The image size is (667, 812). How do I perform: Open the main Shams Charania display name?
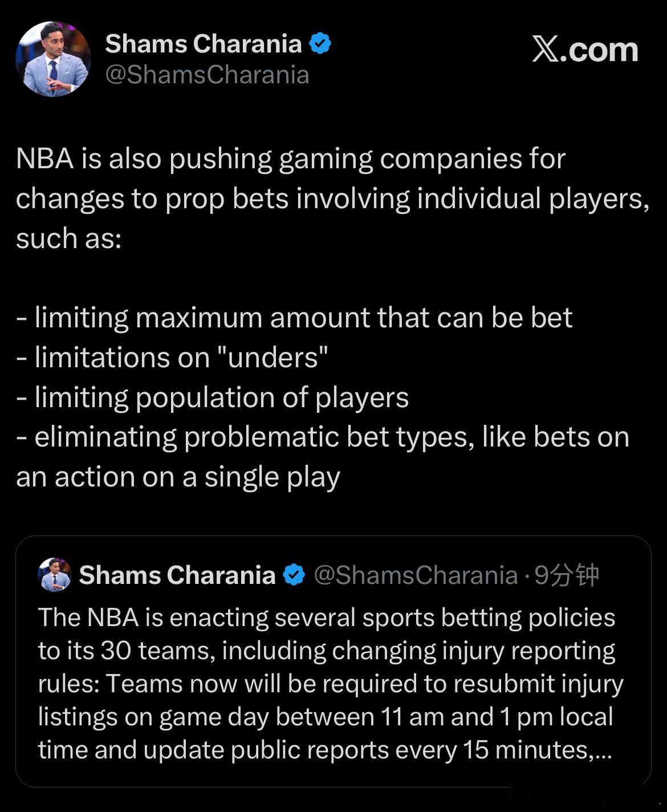click(x=203, y=44)
